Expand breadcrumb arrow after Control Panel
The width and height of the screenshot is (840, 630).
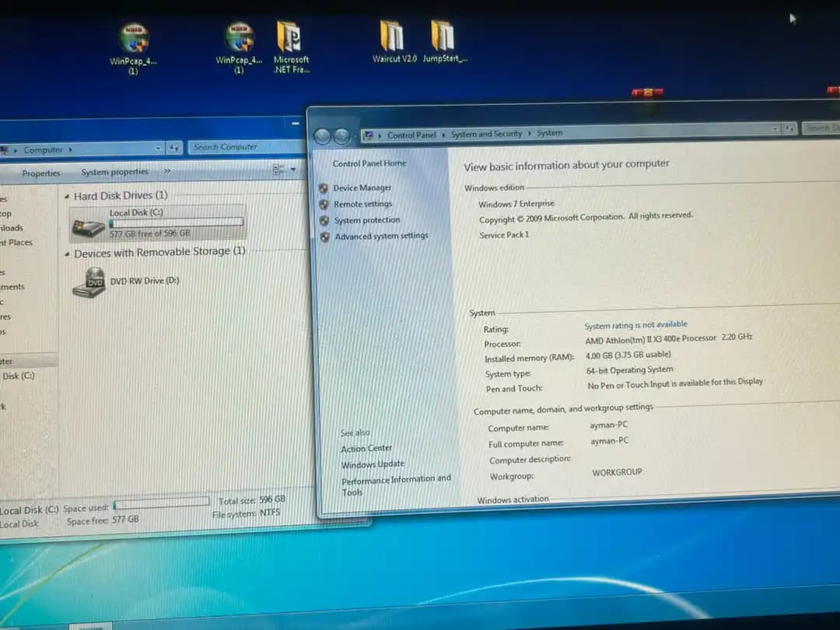[x=443, y=135]
